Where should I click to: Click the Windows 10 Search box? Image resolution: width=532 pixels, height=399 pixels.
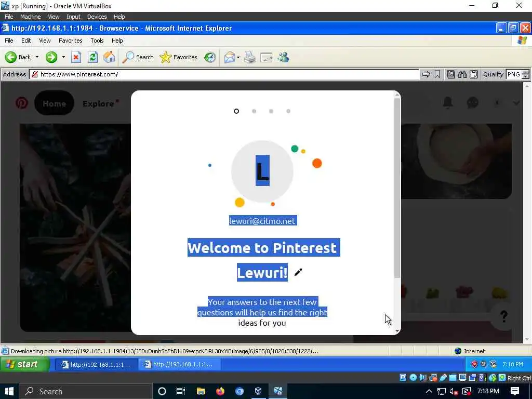point(85,391)
